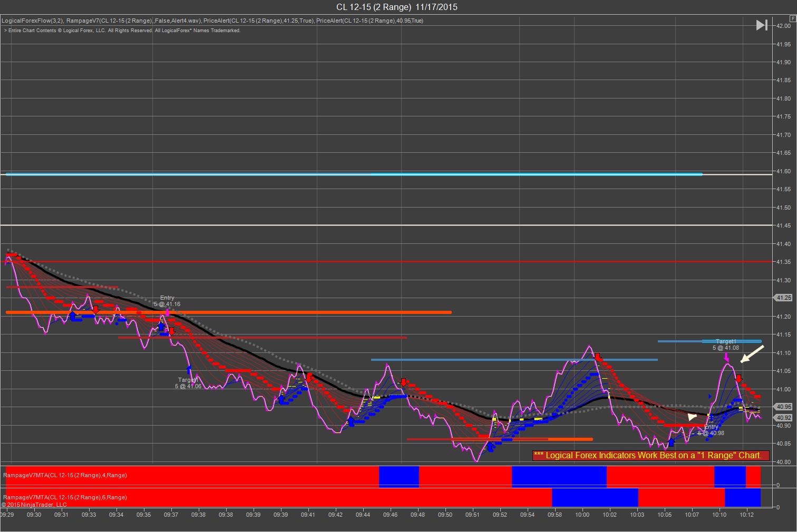Select the 41.25 price alert tag
797x532 pixels.
click(784, 298)
